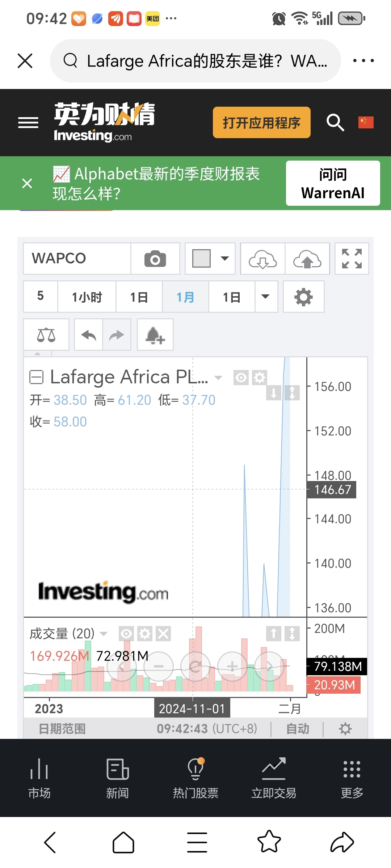The width and height of the screenshot is (391, 868).
Task: Click the load chart cloud upload icon
Action: point(307,259)
